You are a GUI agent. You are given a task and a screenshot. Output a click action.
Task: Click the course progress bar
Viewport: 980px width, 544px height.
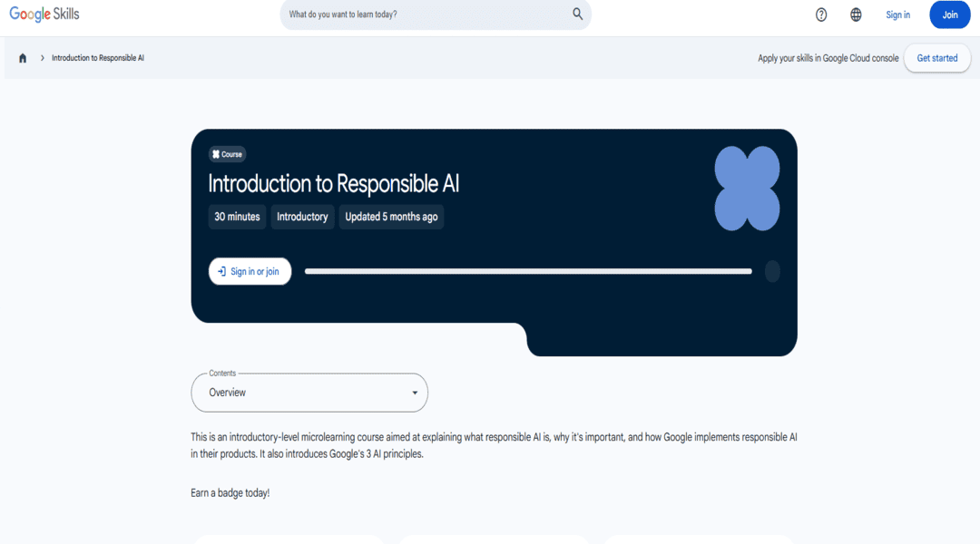[528, 271]
